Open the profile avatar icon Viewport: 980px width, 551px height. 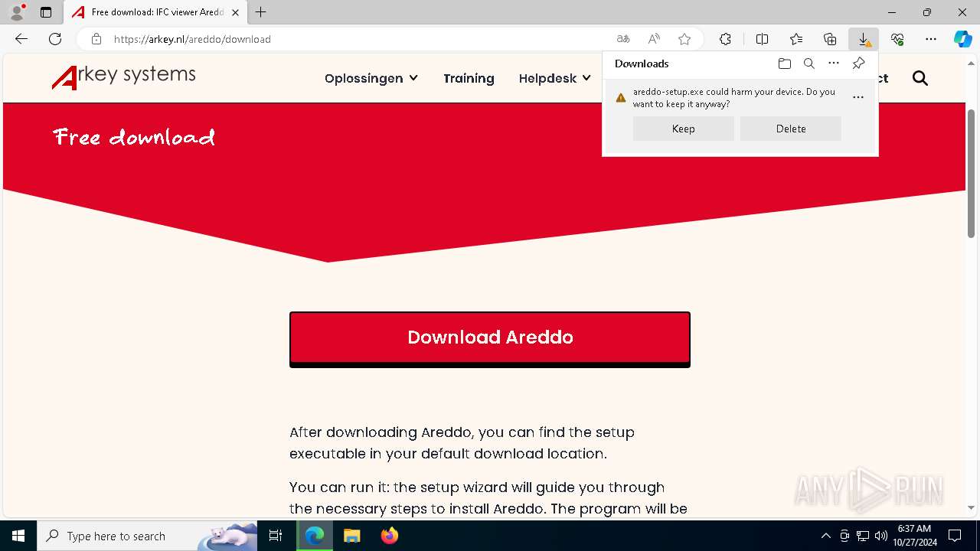click(x=17, y=12)
